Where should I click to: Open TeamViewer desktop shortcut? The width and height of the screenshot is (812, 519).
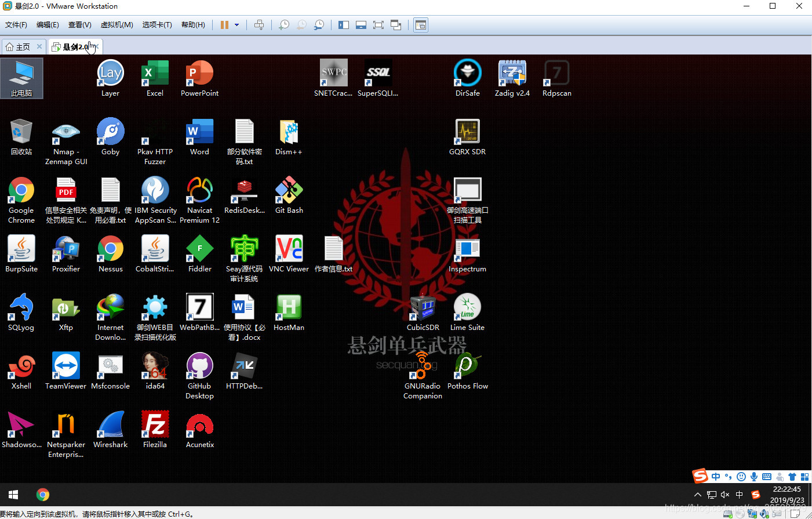[66, 371]
